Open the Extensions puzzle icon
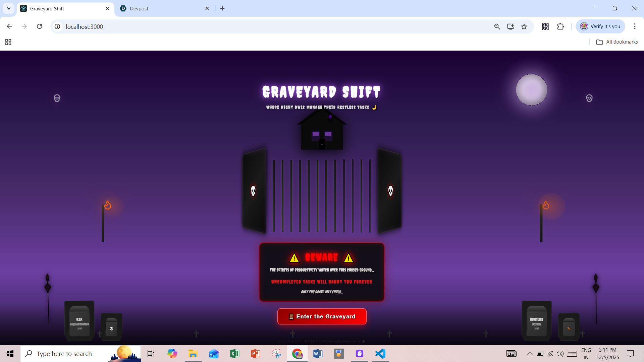644x362 pixels. (x=560, y=26)
